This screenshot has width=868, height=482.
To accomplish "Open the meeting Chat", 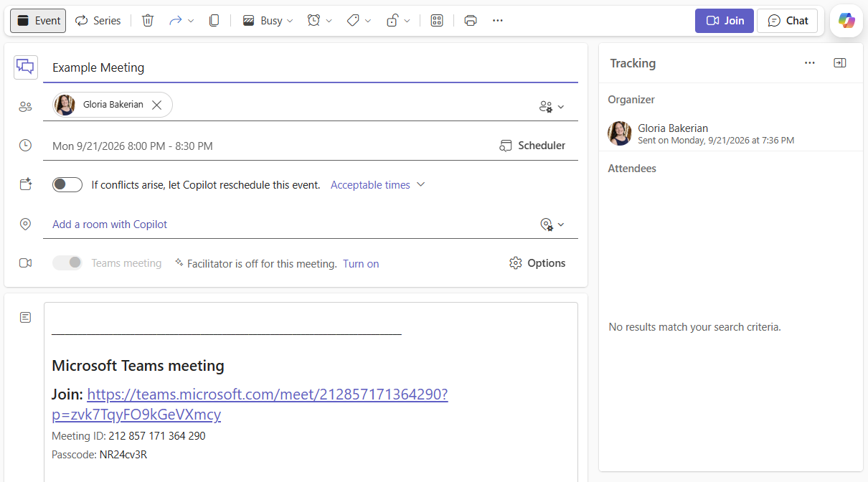I will (x=788, y=21).
